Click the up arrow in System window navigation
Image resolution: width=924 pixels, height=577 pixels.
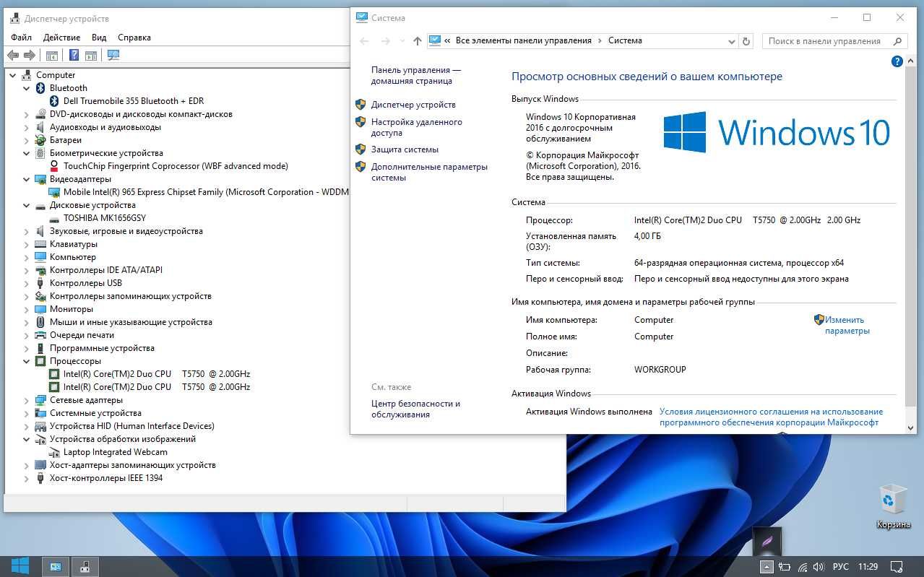point(417,41)
